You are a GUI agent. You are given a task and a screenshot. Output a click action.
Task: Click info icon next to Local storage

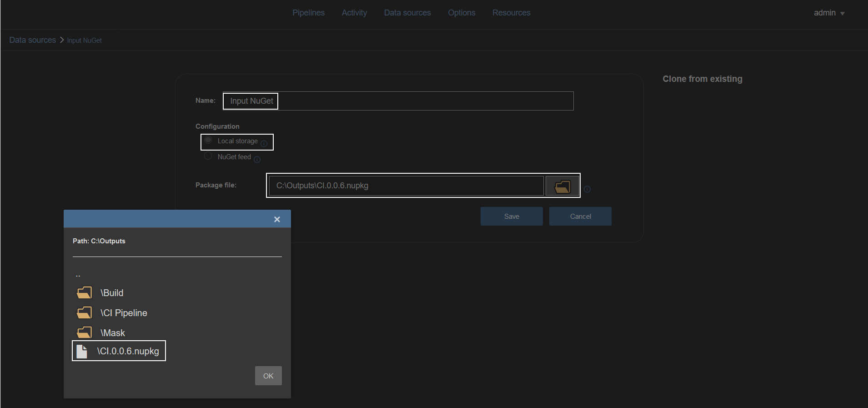pyautogui.click(x=264, y=144)
